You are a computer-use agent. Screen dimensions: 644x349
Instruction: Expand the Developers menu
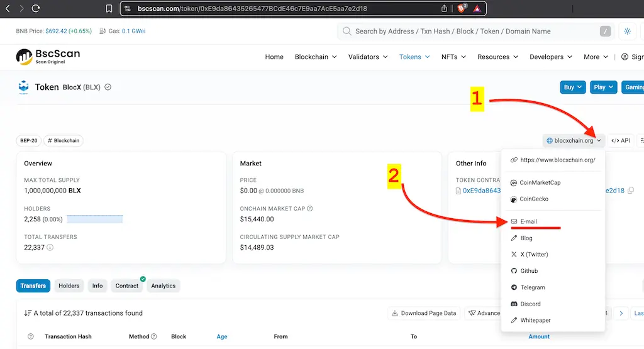pos(551,57)
